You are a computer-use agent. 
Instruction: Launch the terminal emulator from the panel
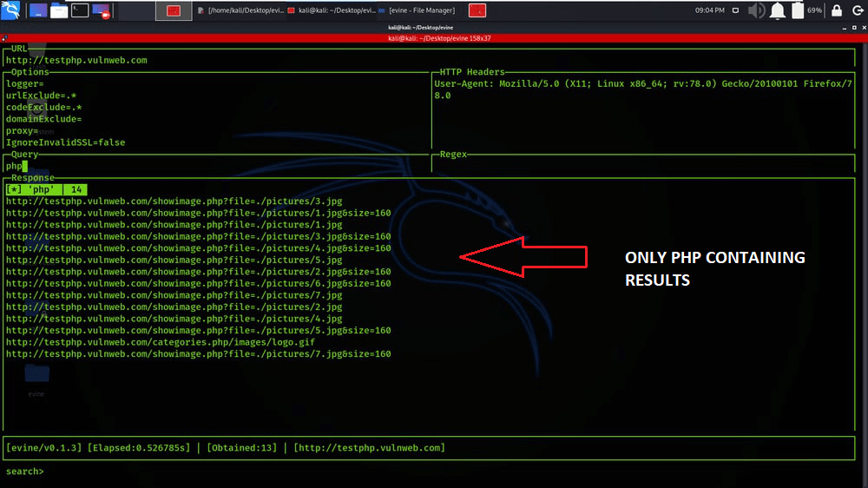(x=80, y=10)
